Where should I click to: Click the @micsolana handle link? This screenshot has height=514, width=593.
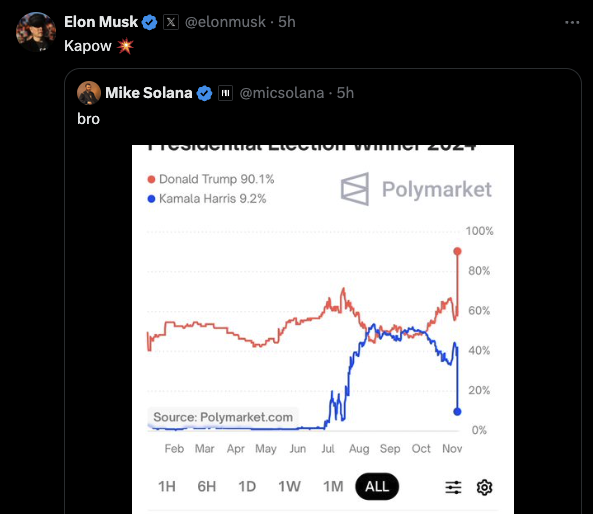[x=282, y=93]
